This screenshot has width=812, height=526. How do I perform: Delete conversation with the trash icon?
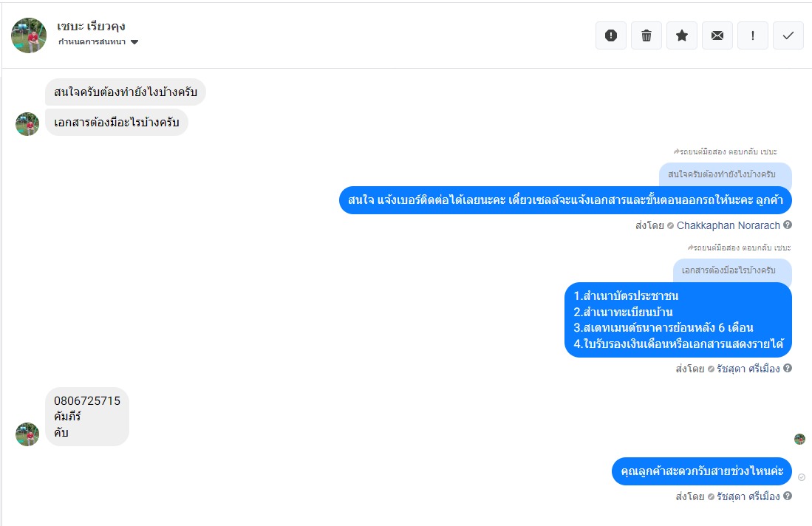coord(646,35)
